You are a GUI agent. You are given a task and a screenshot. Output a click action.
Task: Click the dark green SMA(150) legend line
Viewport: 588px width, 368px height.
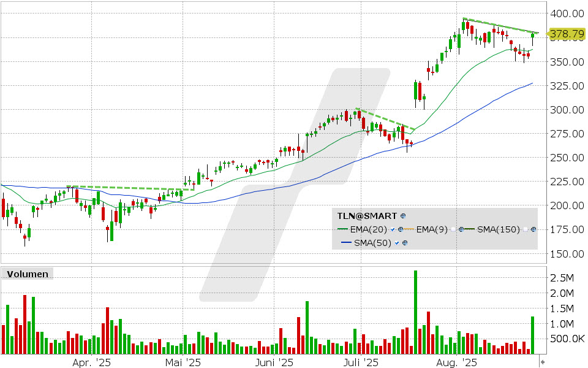click(470, 229)
